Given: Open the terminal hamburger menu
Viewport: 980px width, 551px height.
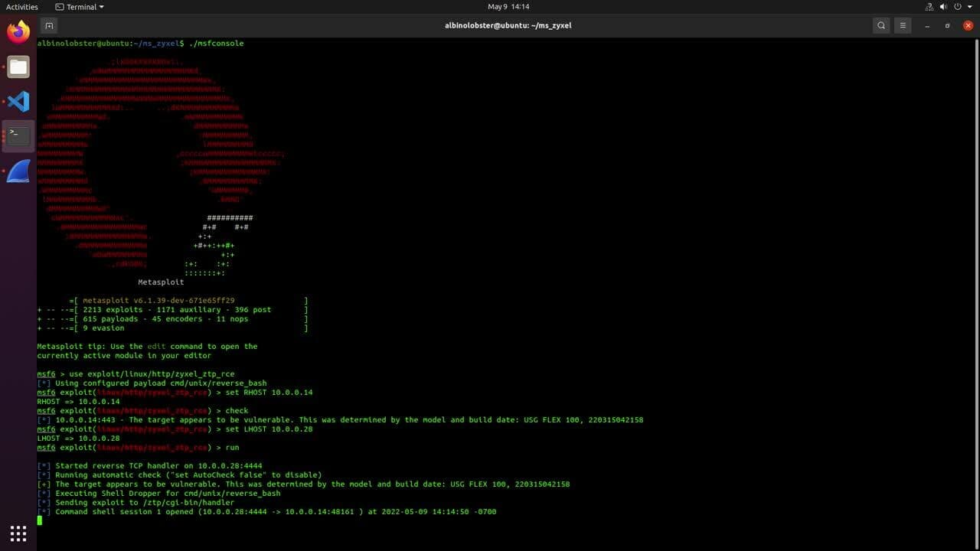Looking at the screenshot, I should click(903, 25).
